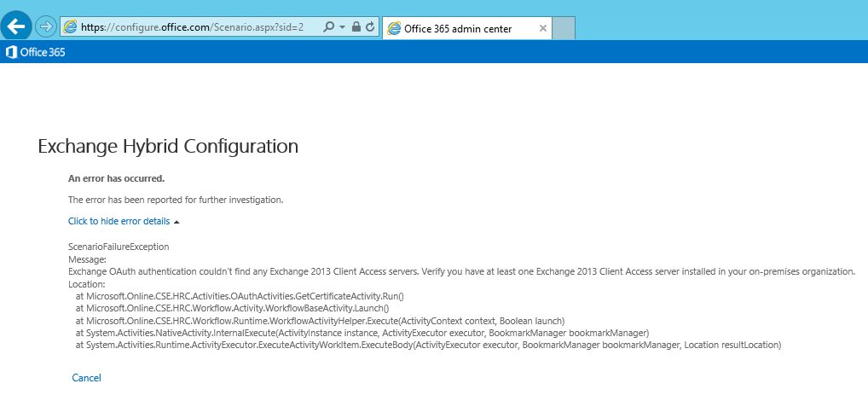Click the NativeActivity.InternalExecute stack line
868x401 pixels.
click(x=362, y=333)
